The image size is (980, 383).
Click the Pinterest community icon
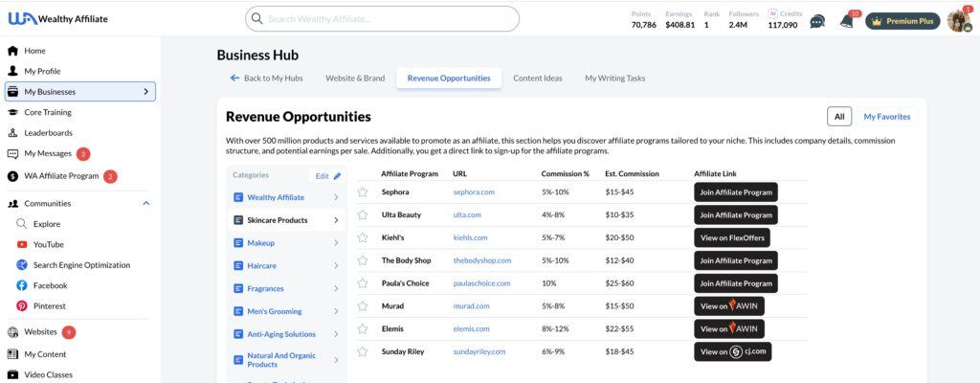22,306
